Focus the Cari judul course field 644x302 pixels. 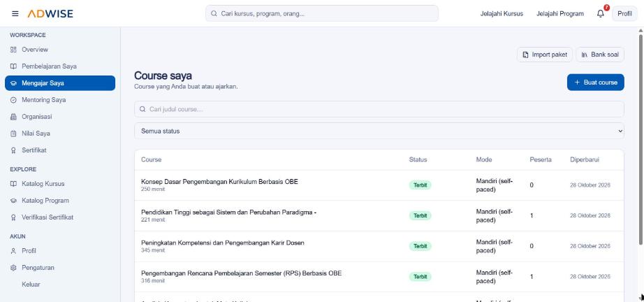click(x=379, y=109)
